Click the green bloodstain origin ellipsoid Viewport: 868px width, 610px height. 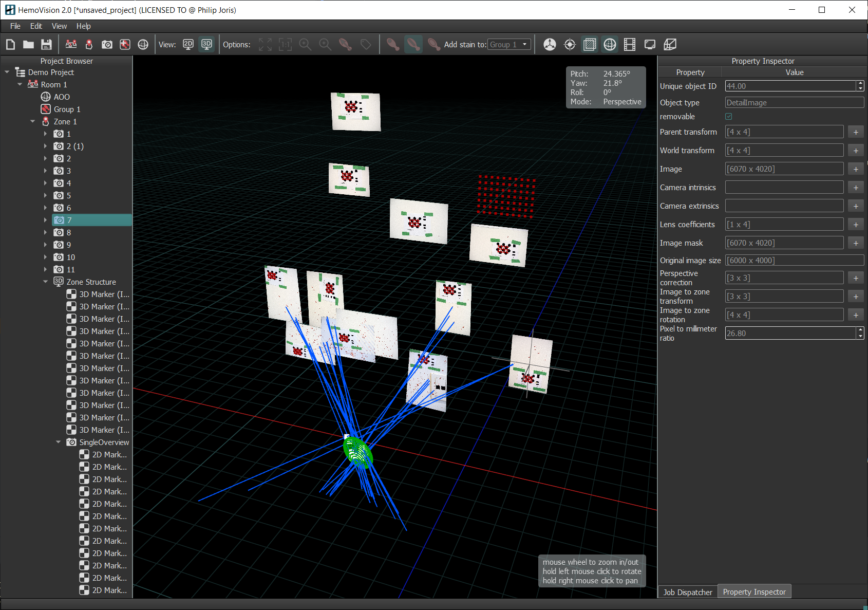click(x=358, y=452)
